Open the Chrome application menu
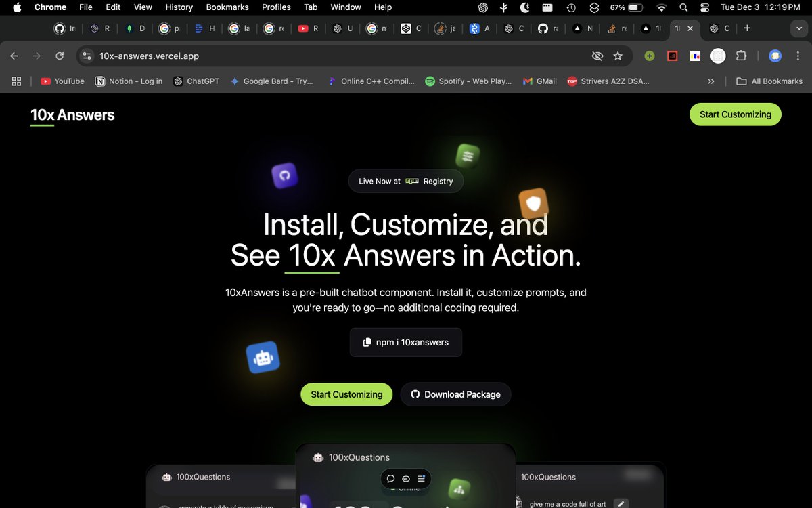The width and height of the screenshot is (812, 508). pyautogui.click(x=50, y=7)
